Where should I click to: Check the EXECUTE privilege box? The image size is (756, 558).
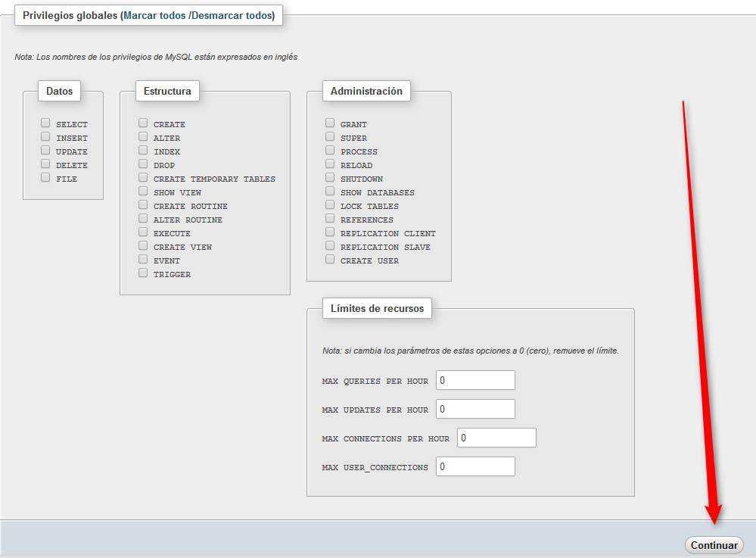tap(143, 232)
